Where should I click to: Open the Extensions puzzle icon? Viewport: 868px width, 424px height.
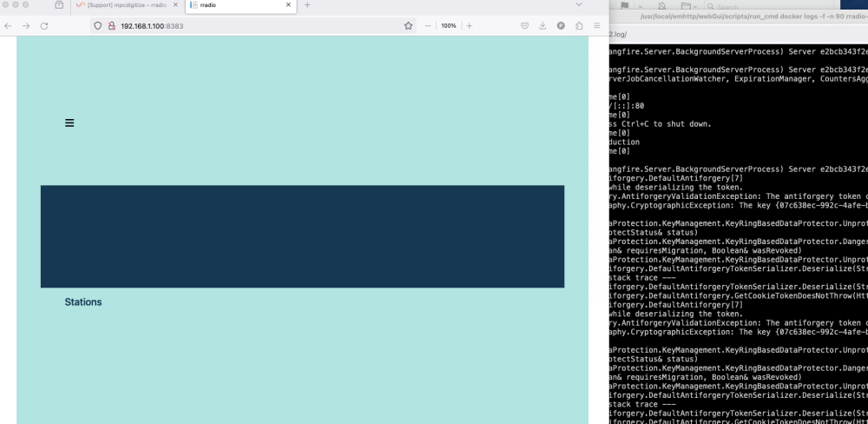(x=579, y=25)
